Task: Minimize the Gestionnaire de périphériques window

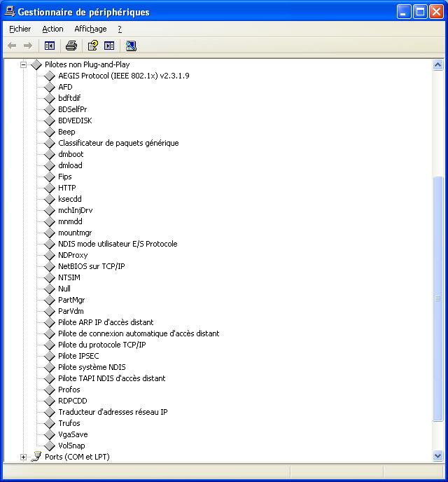Action: 404,12
